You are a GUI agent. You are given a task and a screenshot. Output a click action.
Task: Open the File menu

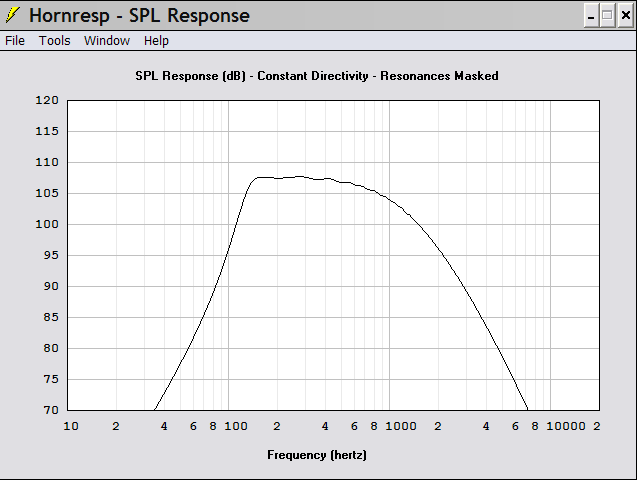(x=15, y=41)
